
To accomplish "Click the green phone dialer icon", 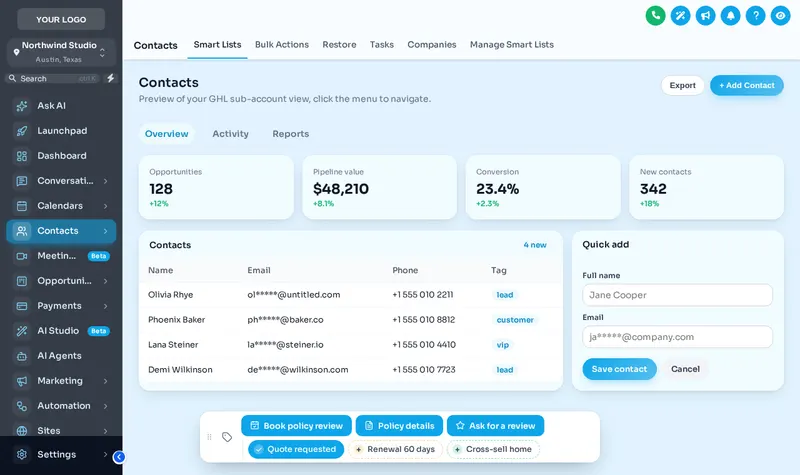I will (655, 16).
